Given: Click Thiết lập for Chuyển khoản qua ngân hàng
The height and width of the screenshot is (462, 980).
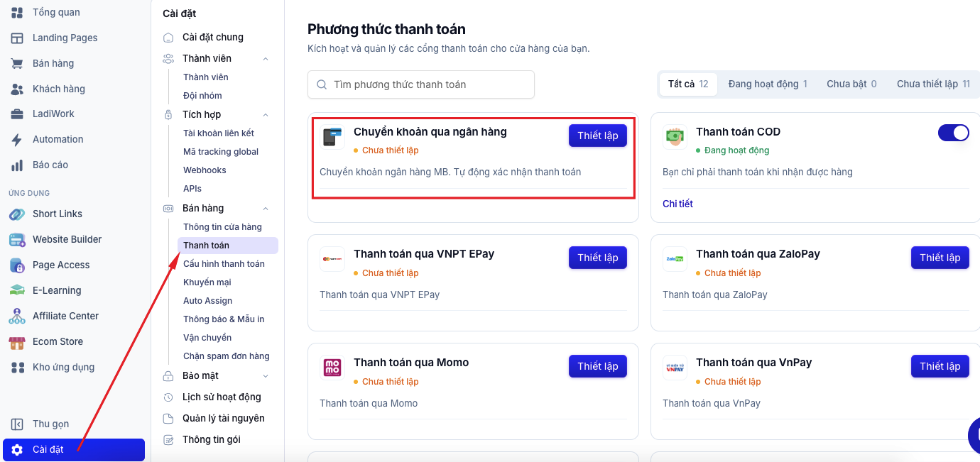Looking at the screenshot, I should pos(598,136).
